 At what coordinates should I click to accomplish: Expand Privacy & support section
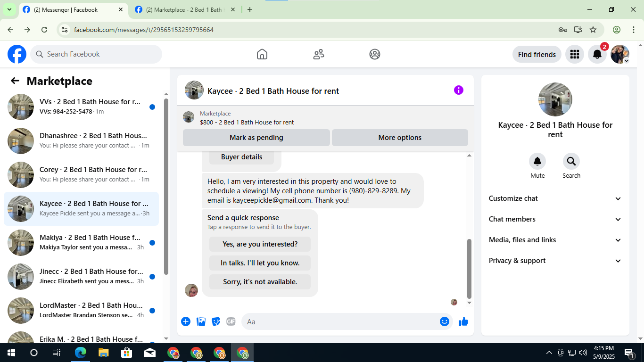[x=555, y=261]
